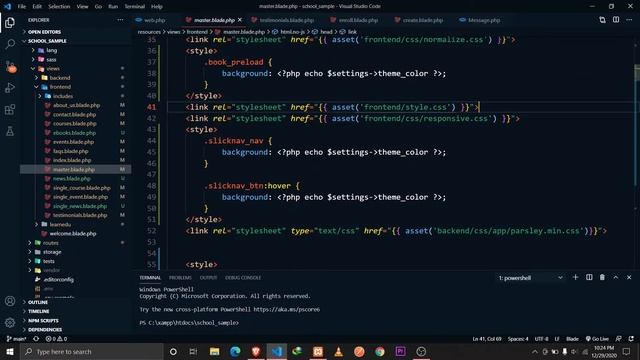Open welcome.blade.php in file tree
The width and height of the screenshot is (640, 360).
[x=73, y=233]
